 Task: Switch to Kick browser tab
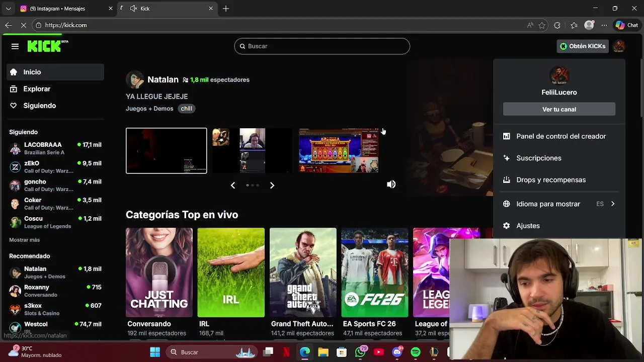pyautogui.click(x=166, y=9)
